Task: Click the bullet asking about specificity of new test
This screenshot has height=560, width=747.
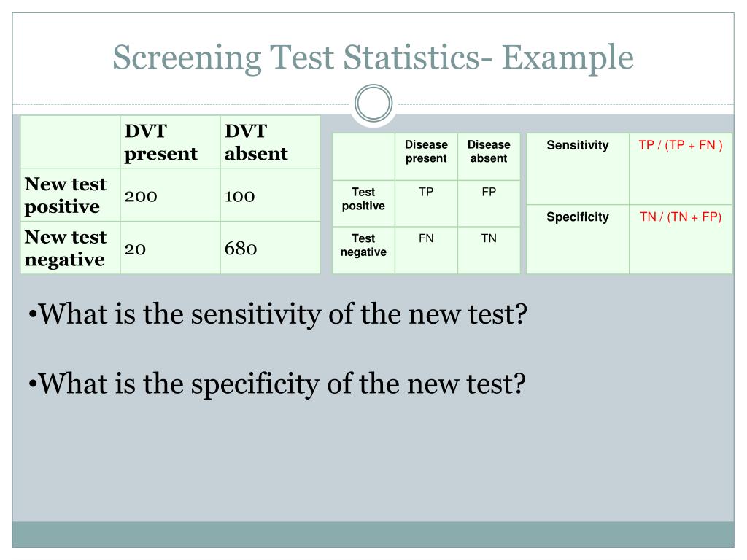Action: click(276, 384)
